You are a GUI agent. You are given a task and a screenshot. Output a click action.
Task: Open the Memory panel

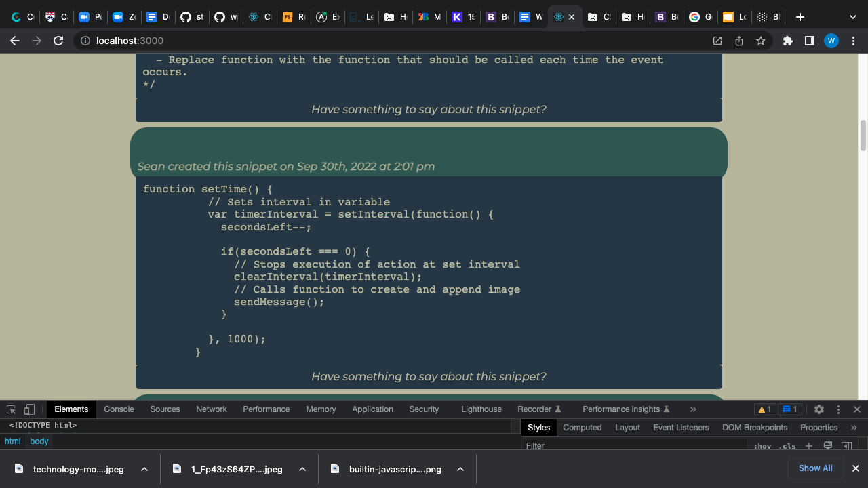[321, 409]
